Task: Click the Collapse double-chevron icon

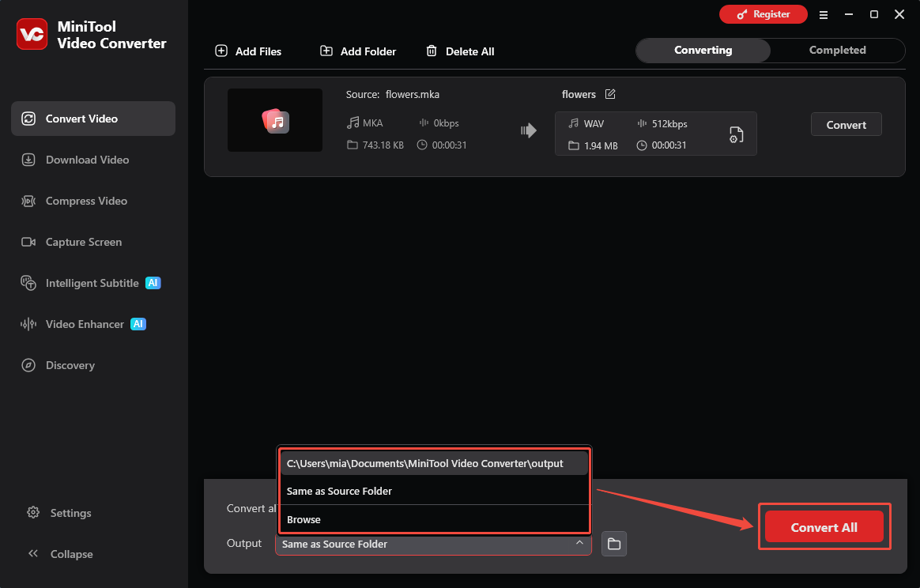Action: point(33,553)
